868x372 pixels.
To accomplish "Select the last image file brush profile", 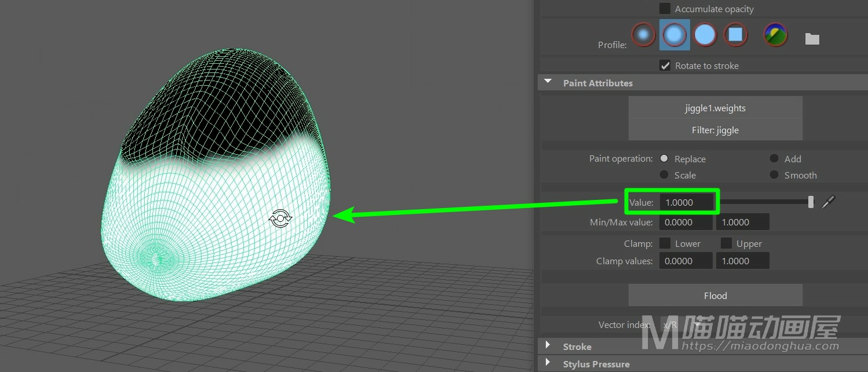I will (775, 35).
